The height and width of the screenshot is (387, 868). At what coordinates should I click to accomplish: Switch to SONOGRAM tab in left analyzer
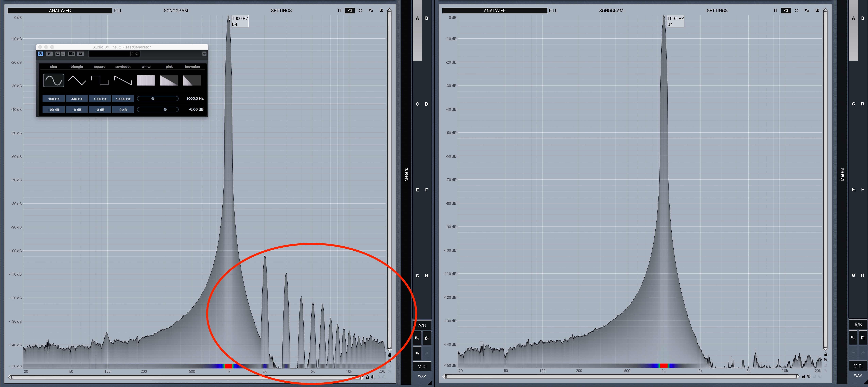pos(176,11)
